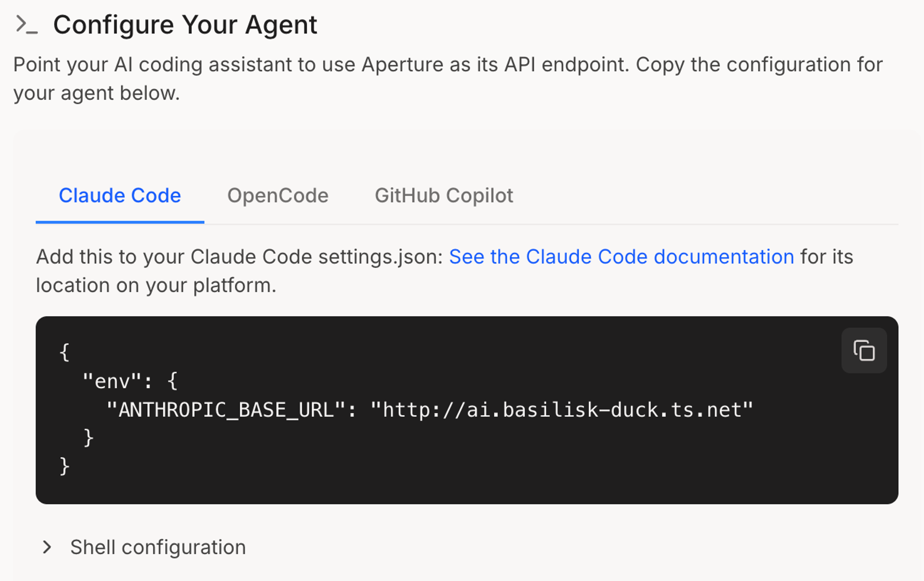Click the terminal prompt icon beside the heading
The height and width of the screenshot is (581, 924).
pos(26,25)
